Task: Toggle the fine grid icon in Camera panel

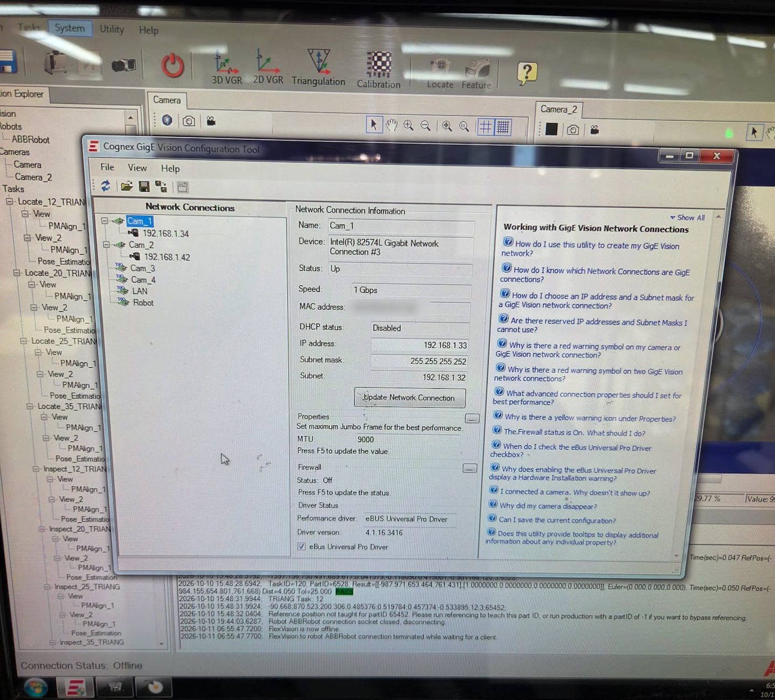Action: click(x=503, y=127)
